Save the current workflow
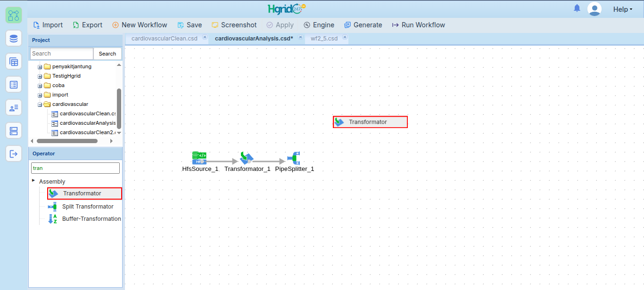 (190, 25)
